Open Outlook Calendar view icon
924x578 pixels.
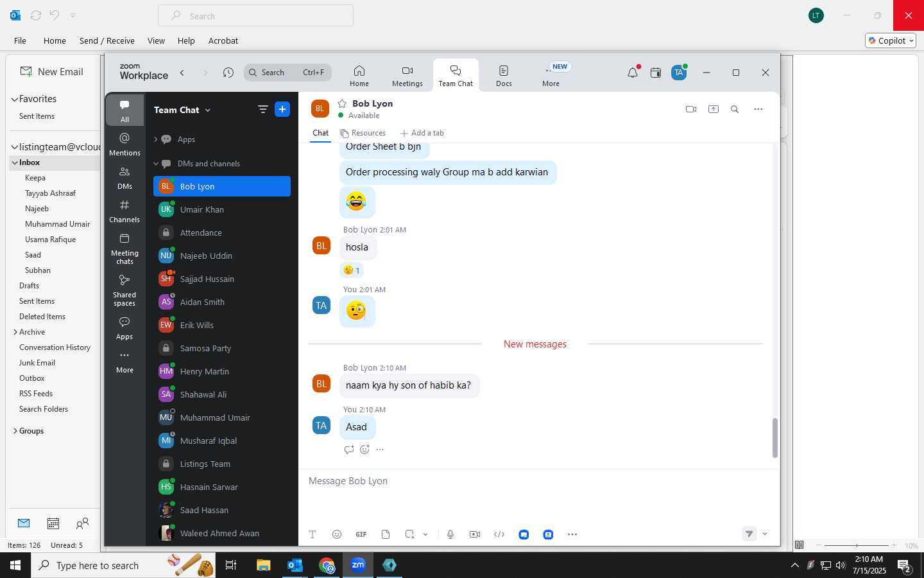click(x=53, y=523)
